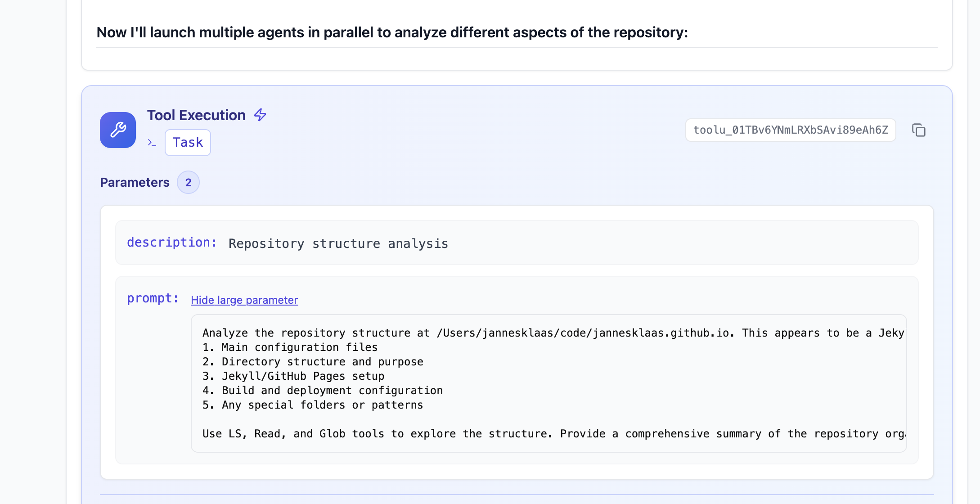Click the 'Use LS, Read, and Glob' line
The image size is (980, 504).
[554, 434]
